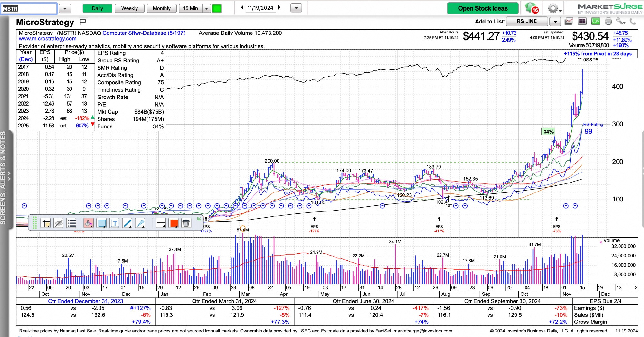Click the green up triangle beside -182%

tap(93, 117)
